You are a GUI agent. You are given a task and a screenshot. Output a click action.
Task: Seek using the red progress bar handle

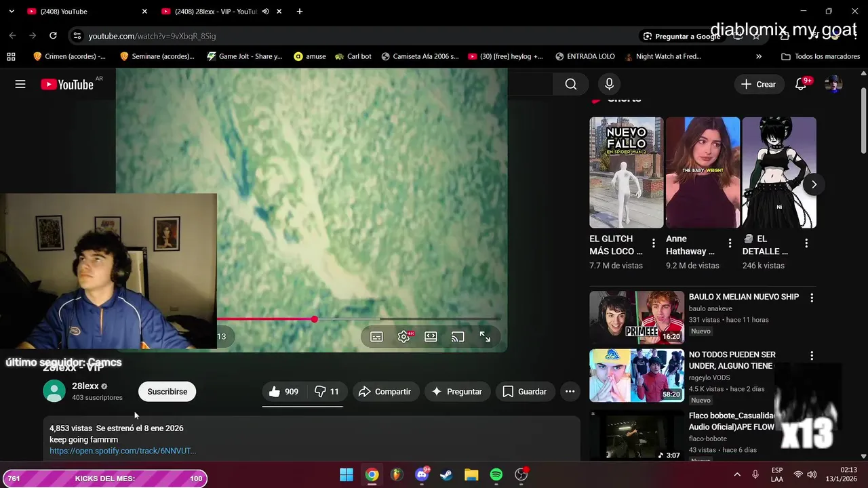(x=315, y=319)
